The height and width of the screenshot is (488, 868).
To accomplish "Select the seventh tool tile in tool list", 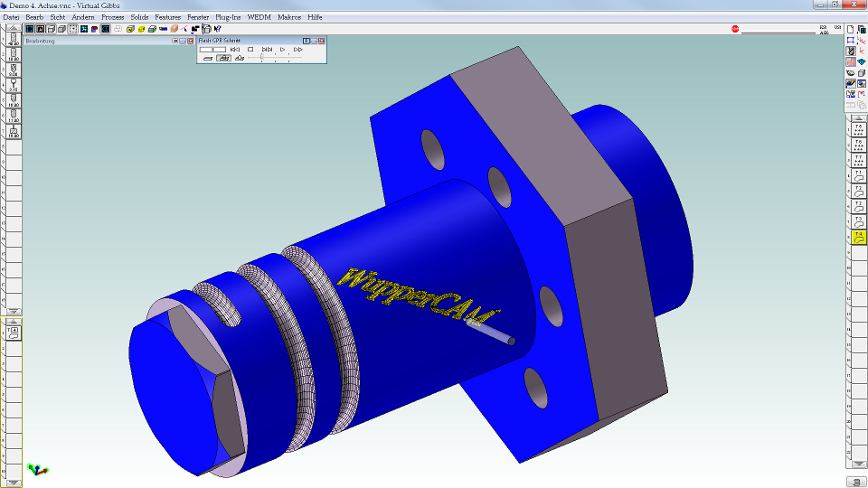I will [14, 131].
